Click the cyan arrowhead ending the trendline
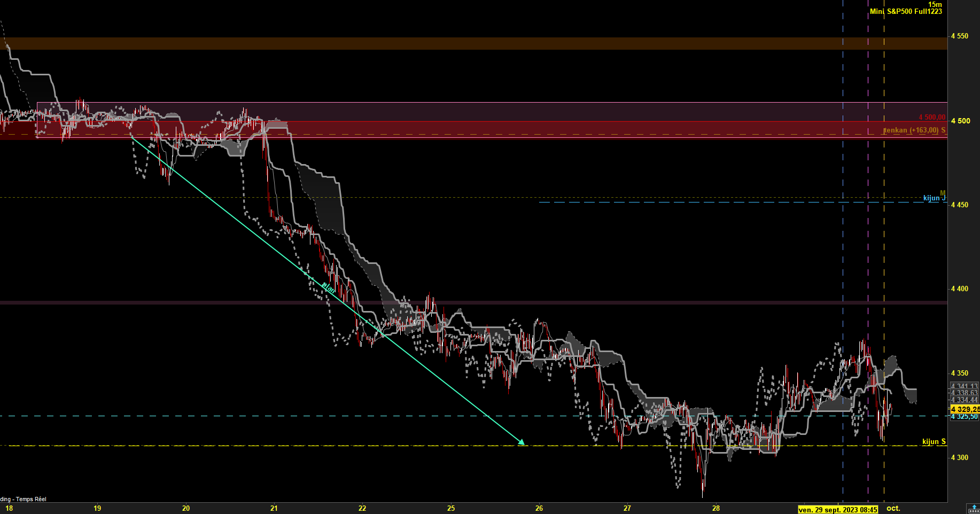The width and height of the screenshot is (980, 514). point(522,442)
